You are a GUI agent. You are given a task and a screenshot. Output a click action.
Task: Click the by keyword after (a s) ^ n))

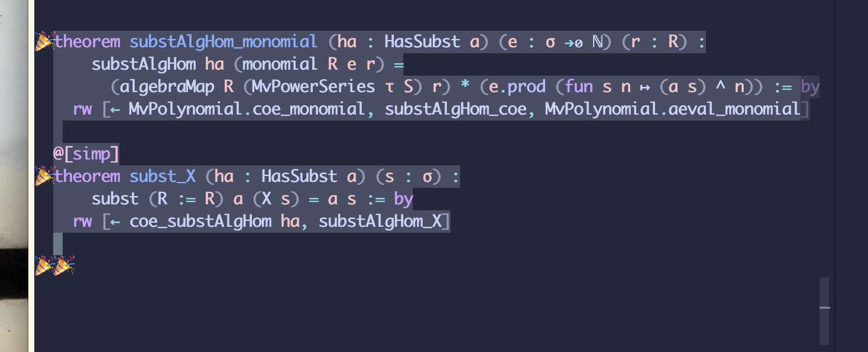pos(811,87)
